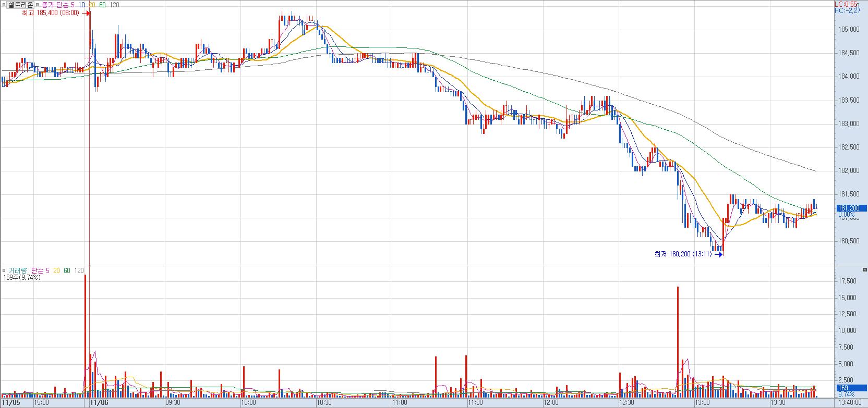Screen dimensions: 868x408
Task: Click the square icon before 종가 단순 label
Action: click(x=38, y=5)
